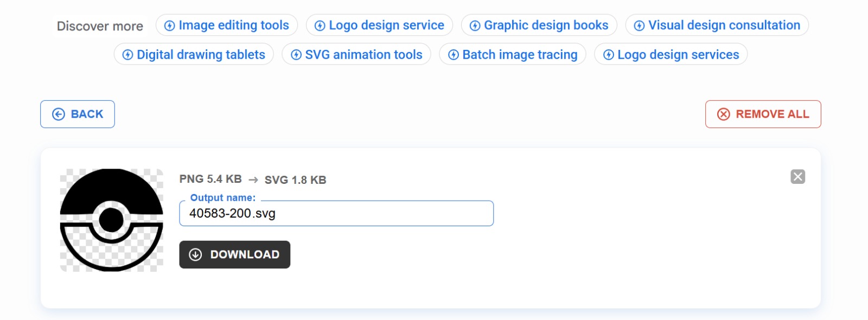
Task: Click the lightning icon on Image editing tools
Action: [x=169, y=25]
